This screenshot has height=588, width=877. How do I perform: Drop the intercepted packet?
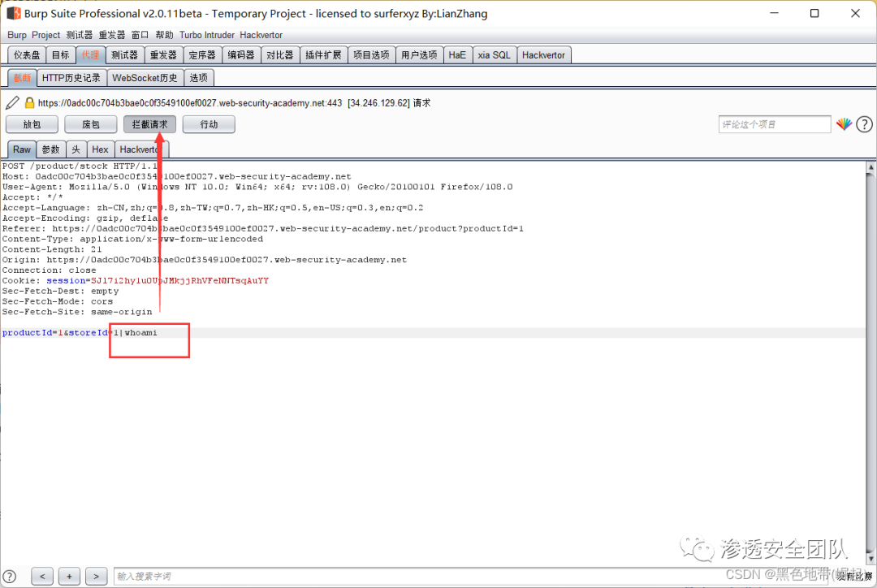pos(91,124)
